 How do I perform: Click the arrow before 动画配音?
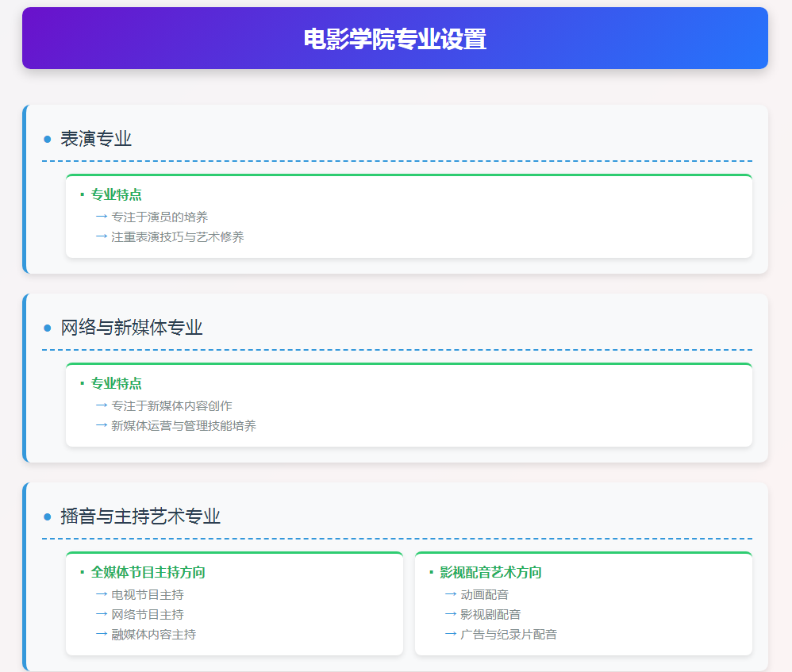point(451,594)
